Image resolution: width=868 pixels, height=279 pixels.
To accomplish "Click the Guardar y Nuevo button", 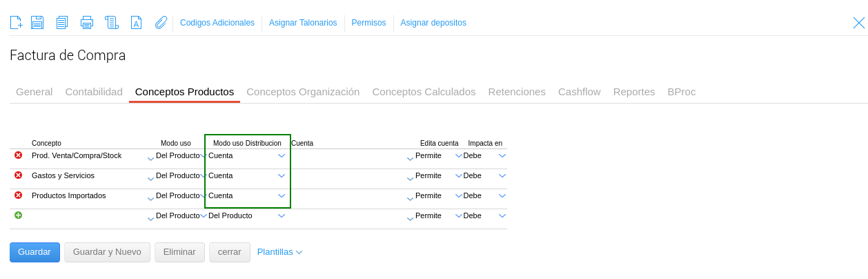I will pyautogui.click(x=107, y=252).
